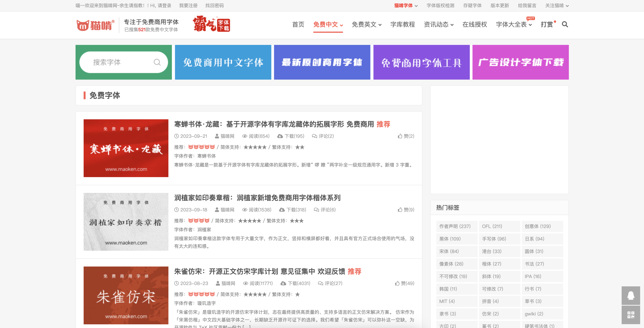Expand the 资讯动态 menu
The image size is (644, 328).
[x=439, y=24]
